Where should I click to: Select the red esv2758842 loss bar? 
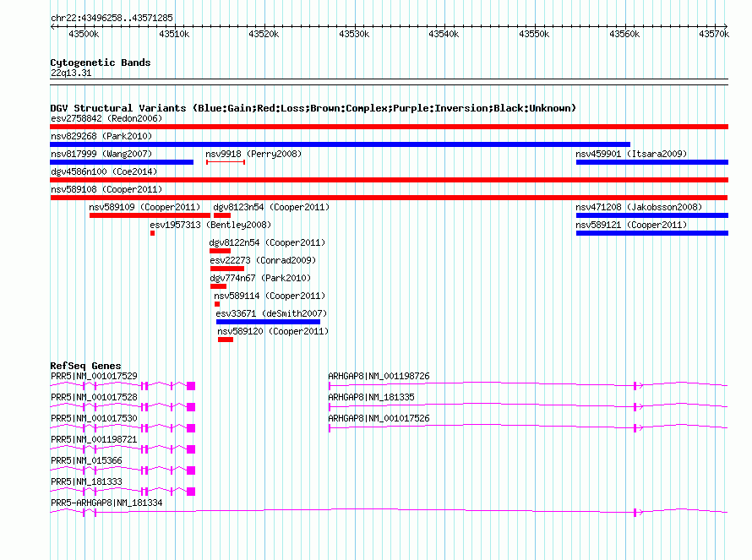(389, 127)
